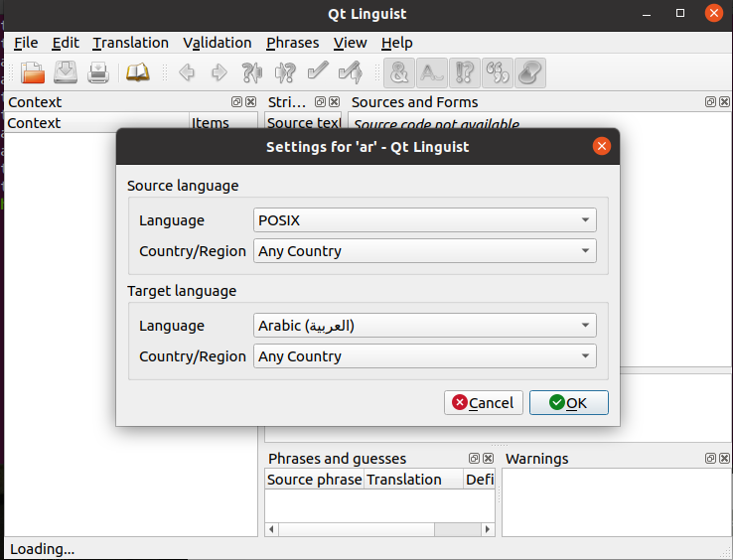This screenshot has height=560, width=733.
Task: Open the Edit menu
Action: click(66, 43)
